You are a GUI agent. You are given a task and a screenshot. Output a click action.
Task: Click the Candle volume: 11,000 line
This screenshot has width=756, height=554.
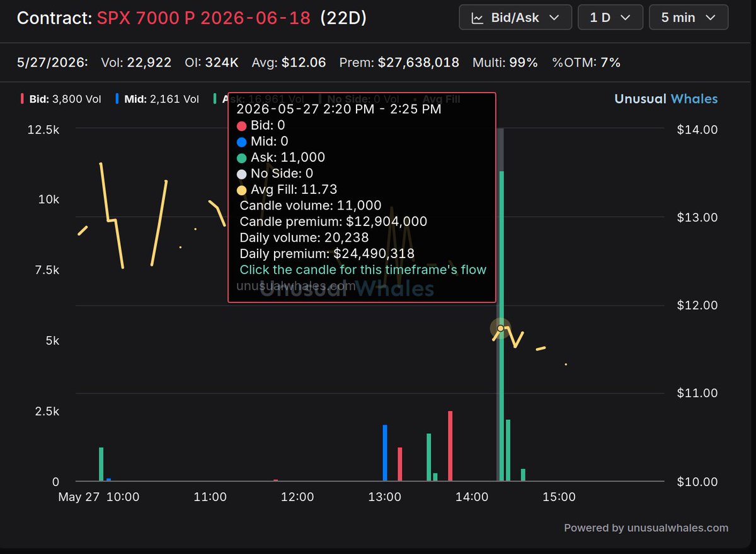[x=311, y=205]
